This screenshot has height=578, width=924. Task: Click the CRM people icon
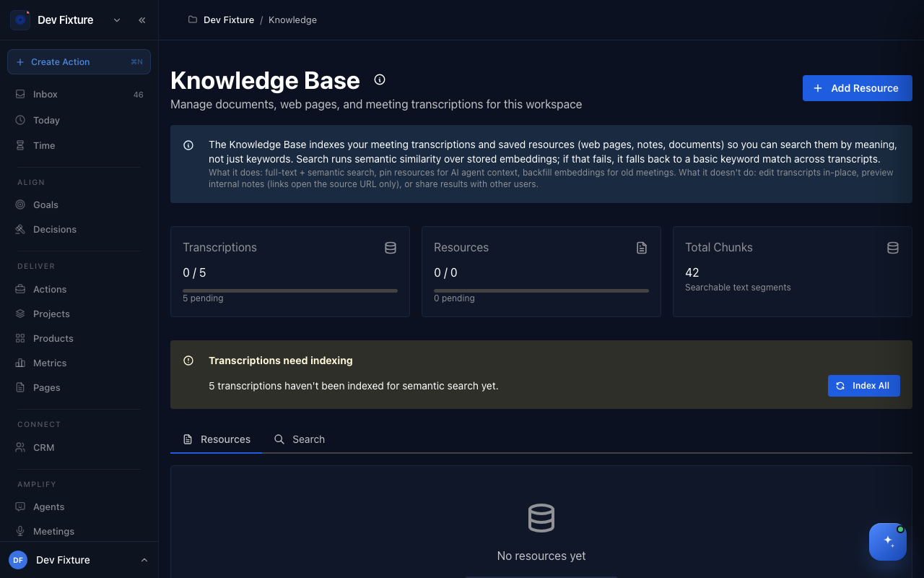(x=20, y=447)
